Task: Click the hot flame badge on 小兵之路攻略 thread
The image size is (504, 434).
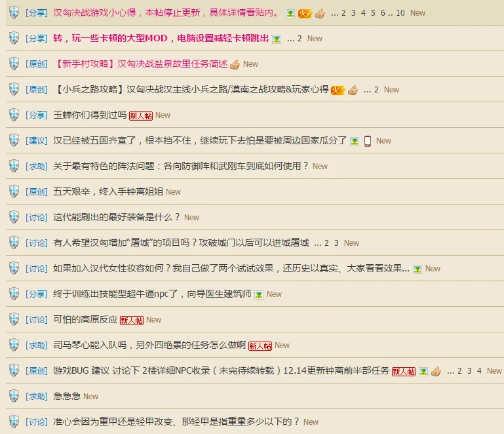Action: pyautogui.click(x=338, y=90)
